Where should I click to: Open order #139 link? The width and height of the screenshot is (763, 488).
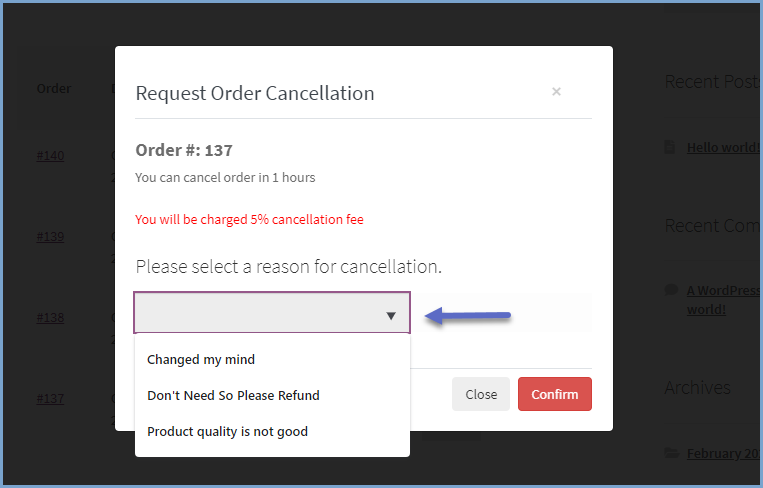click(x=50, y=236)
